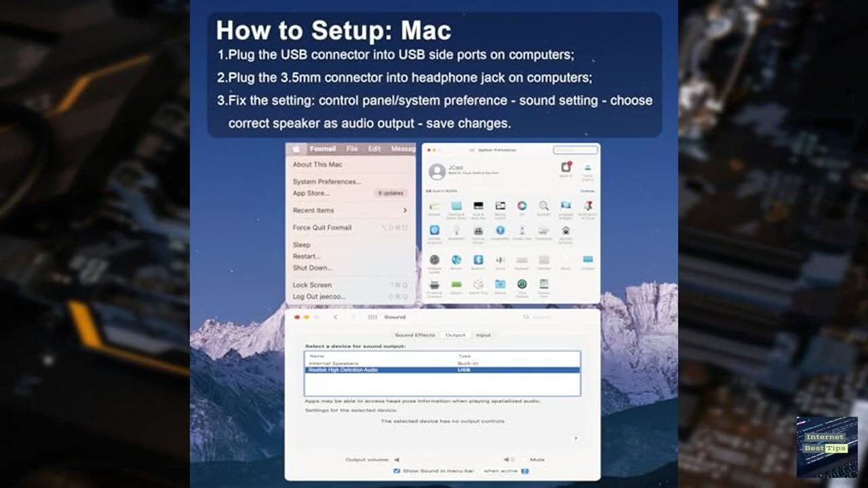The image size is (868, 488).
Task: Select Internal Speakers output device
Action: [443, 363]
